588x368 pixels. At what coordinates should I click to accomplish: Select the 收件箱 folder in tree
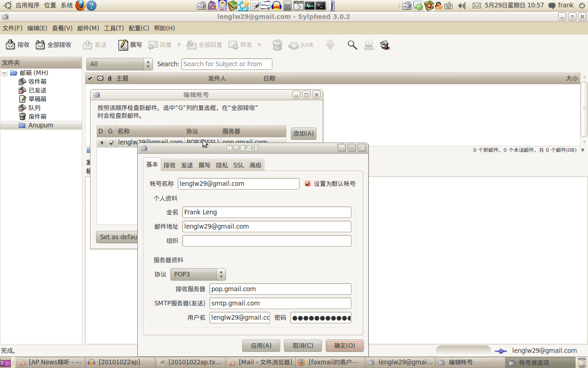point(37,81)
